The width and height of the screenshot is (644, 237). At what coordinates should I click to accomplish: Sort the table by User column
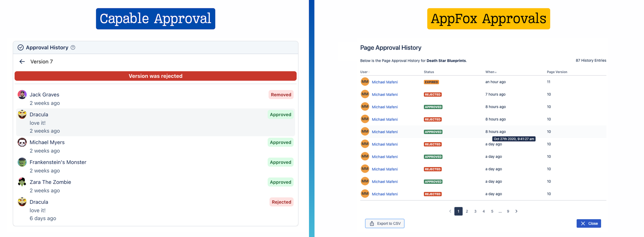tap(365, 72)
